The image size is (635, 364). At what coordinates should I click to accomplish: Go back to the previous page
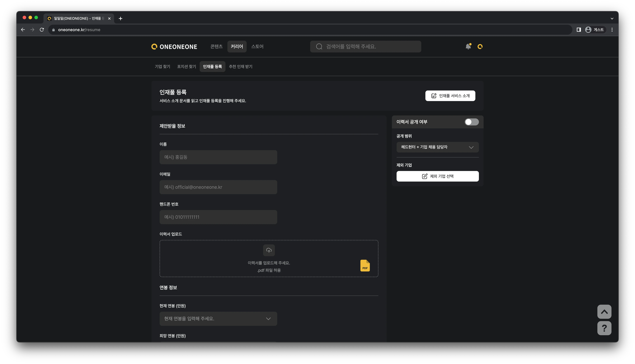coord(23,30)
